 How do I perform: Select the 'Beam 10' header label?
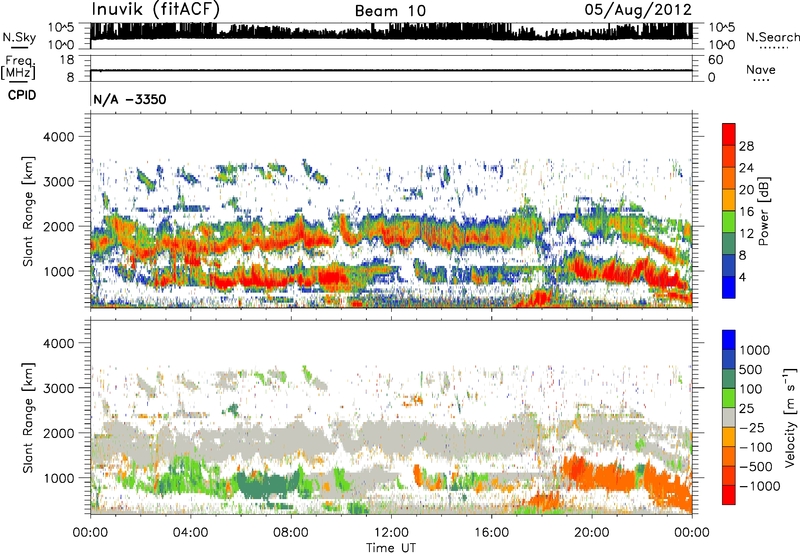pyautogui.click(x=390, y=11)
